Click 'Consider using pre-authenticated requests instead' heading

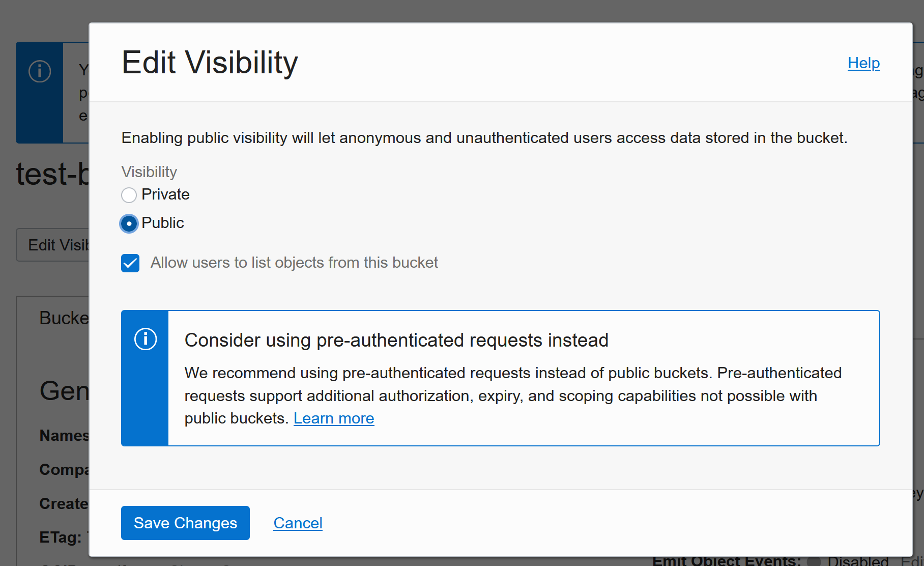(396, 340)
